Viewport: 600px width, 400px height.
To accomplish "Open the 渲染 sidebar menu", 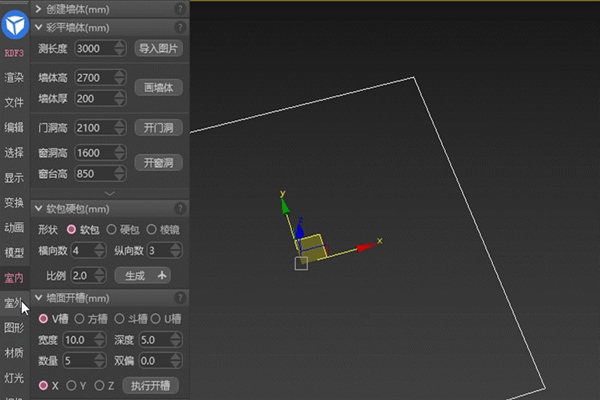I will point(14,77).
